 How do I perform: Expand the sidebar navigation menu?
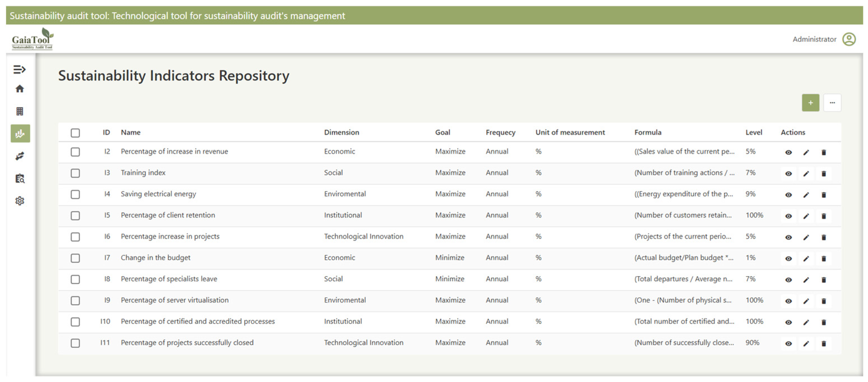[20, 69]
